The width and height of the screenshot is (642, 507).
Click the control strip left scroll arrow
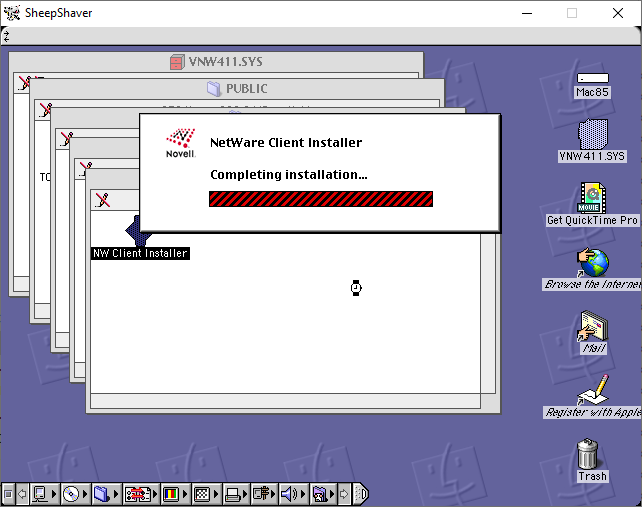(x=23, y=494)
